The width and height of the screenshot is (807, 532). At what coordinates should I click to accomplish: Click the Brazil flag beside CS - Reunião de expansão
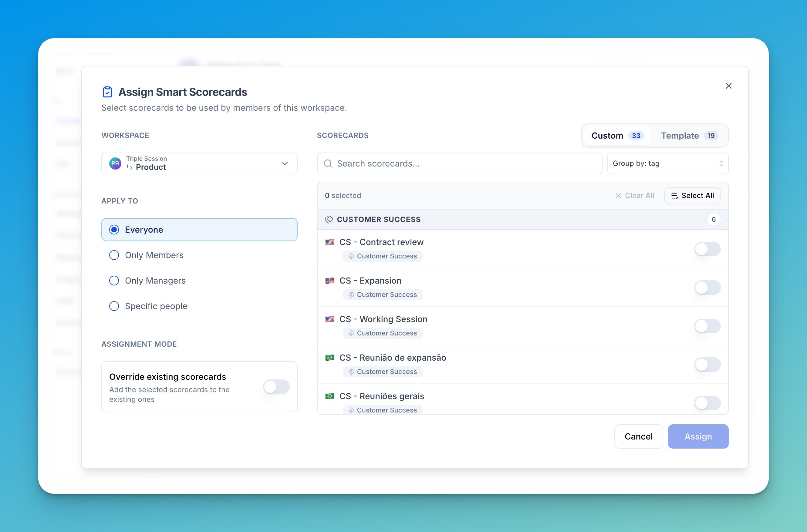(329, 358)
